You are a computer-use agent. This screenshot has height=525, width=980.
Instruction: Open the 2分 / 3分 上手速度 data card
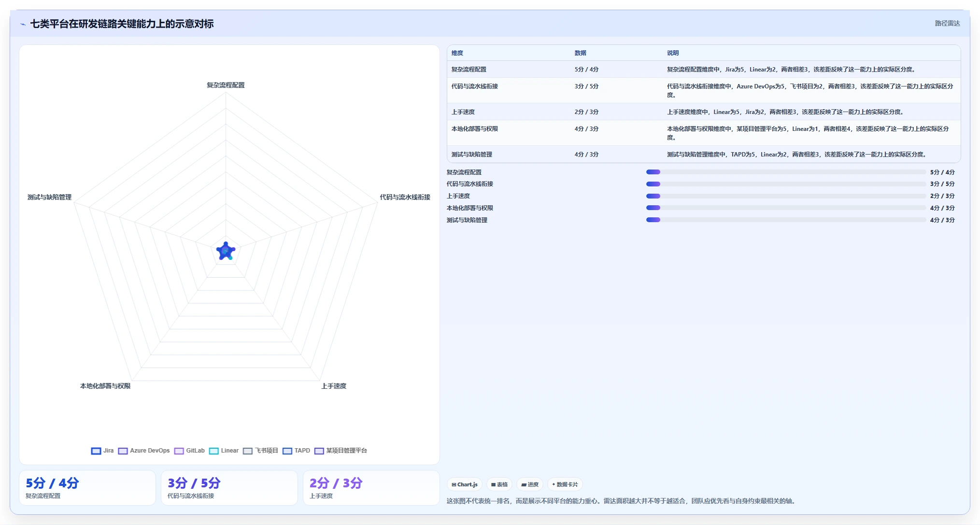pyautogui.click(x=371, y=488)
